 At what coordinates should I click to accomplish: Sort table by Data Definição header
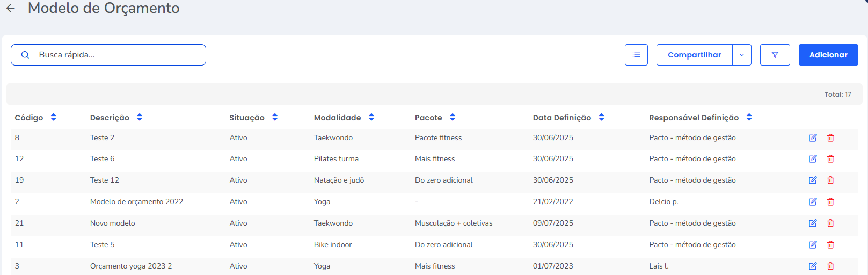[601, 118]
